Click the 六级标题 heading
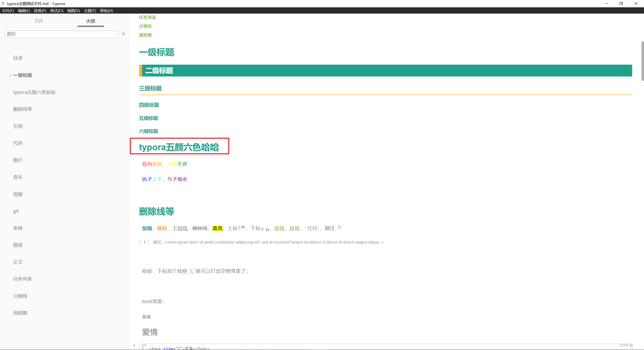Viewport: 644px width, 350px height. coord(149,131)
